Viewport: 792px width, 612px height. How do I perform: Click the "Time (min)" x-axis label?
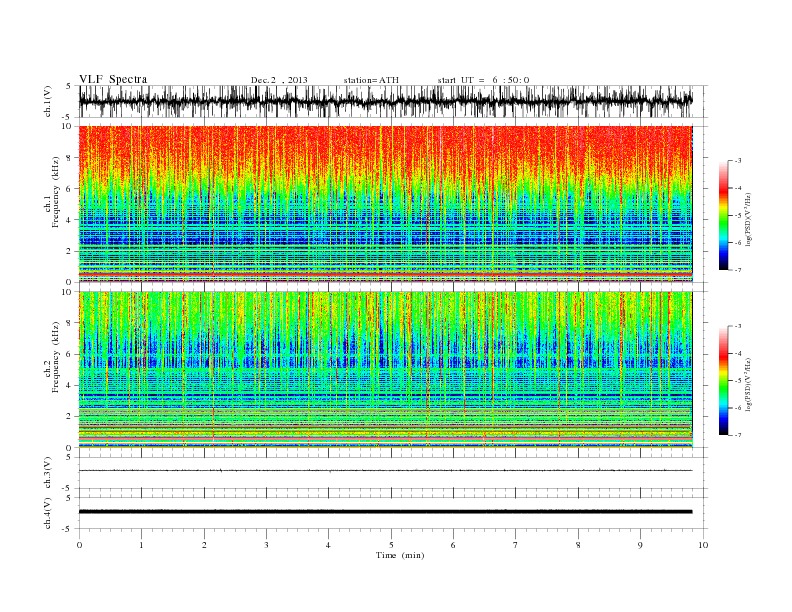(x=400, y=555)
